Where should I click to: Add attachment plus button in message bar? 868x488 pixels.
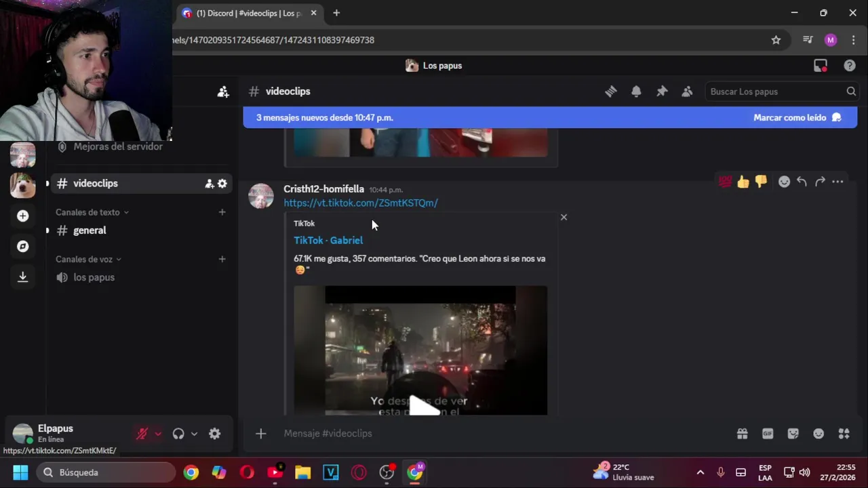pos(260,434)
